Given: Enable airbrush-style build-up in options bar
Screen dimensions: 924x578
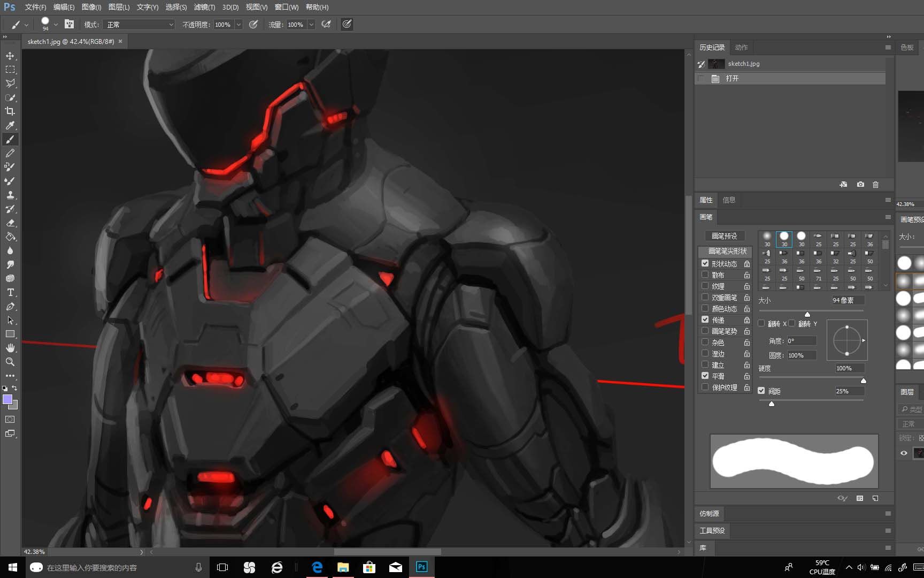Looking at the screenshot, I should [326, 24].
